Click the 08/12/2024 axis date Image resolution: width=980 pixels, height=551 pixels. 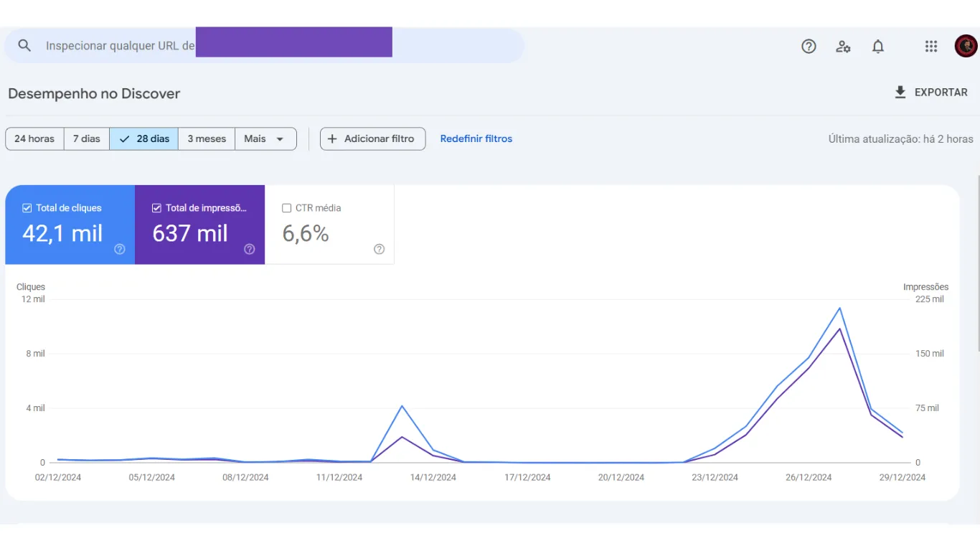point(245,478)
